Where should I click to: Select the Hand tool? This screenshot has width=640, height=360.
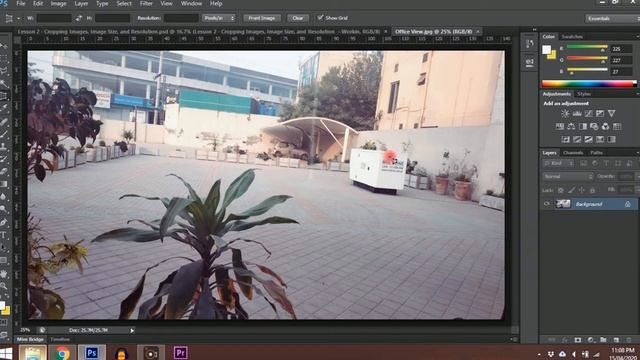pyautogui.click(x=4, y=273)
